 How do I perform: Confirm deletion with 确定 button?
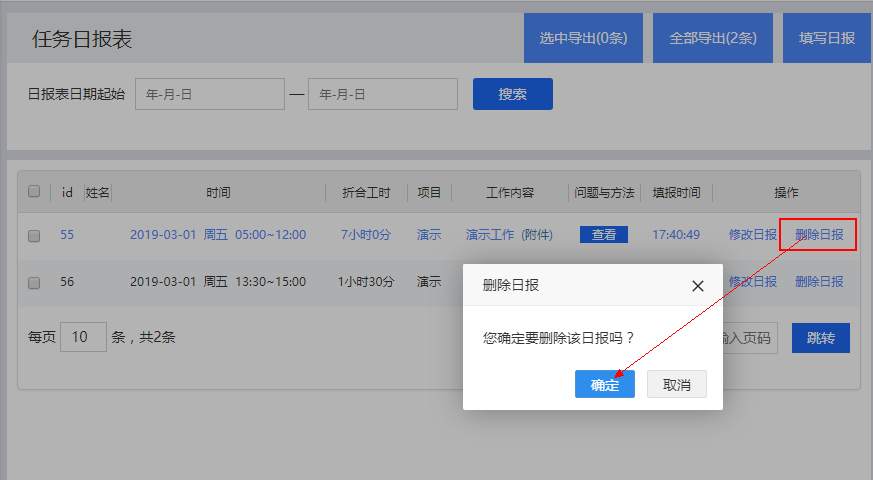[605, 384]
